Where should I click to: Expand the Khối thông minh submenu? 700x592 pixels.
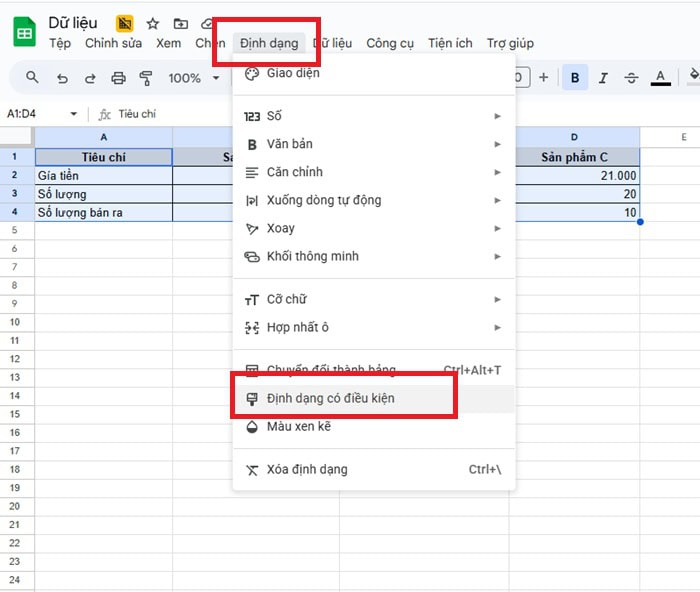(x=374, y=257)
